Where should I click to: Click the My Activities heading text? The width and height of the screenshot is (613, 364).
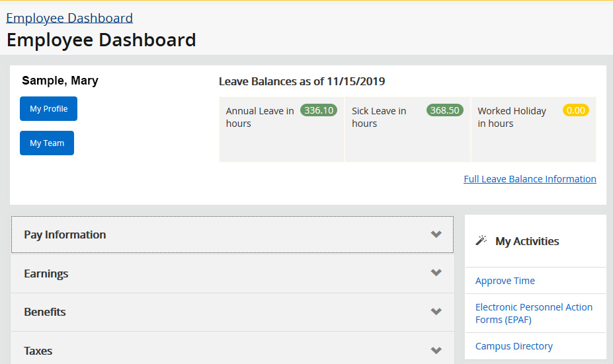pyautogui.click(x=527, y=241)
